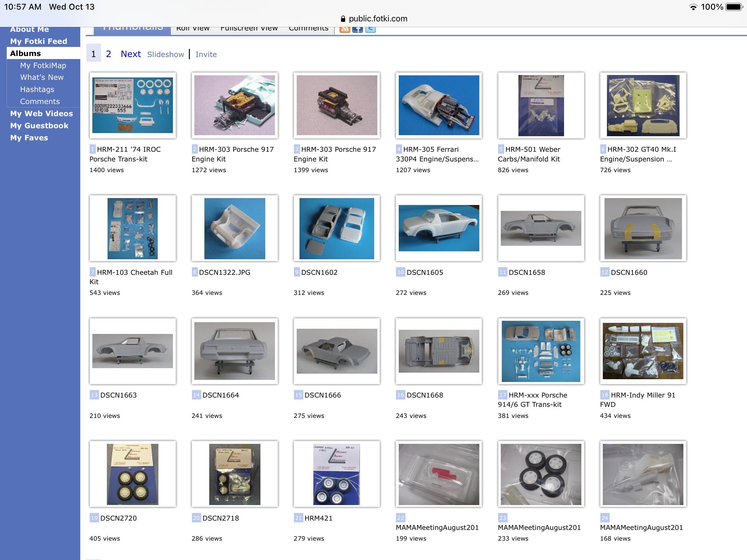Viewport: 747px width, 560px height.
Task: Click the '1400 views' count
Action: pyautogui.click(x=107, y=170)
